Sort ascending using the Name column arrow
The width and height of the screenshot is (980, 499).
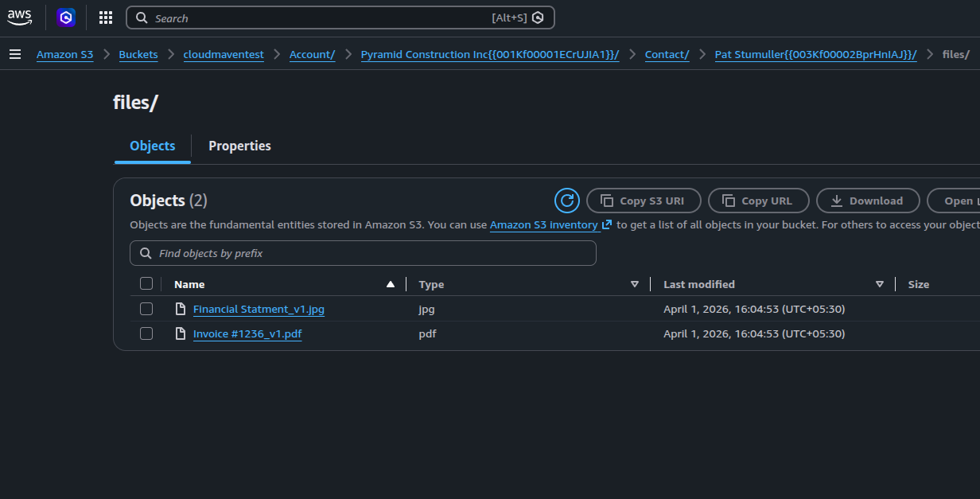pos(390,284)
